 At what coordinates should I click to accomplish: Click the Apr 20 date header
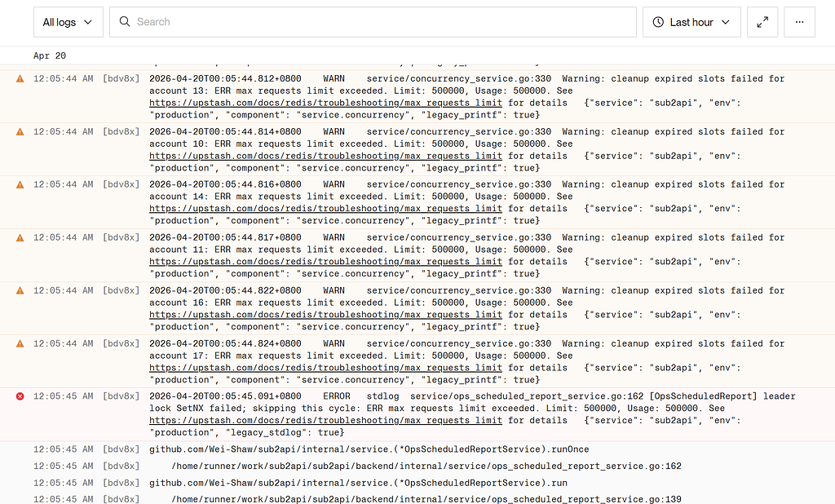(x=50, y=55)
